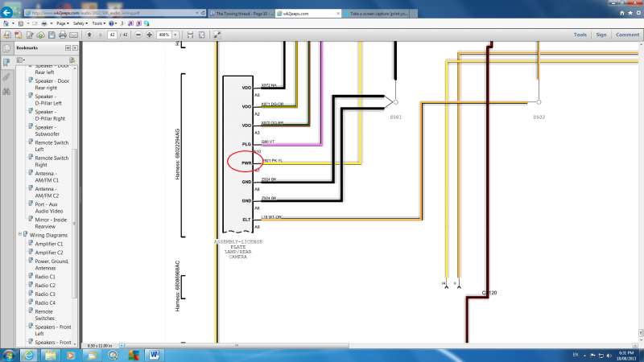Click the zoom out minus button
This screenshot has height=362, width=644.
coord(138,35)
